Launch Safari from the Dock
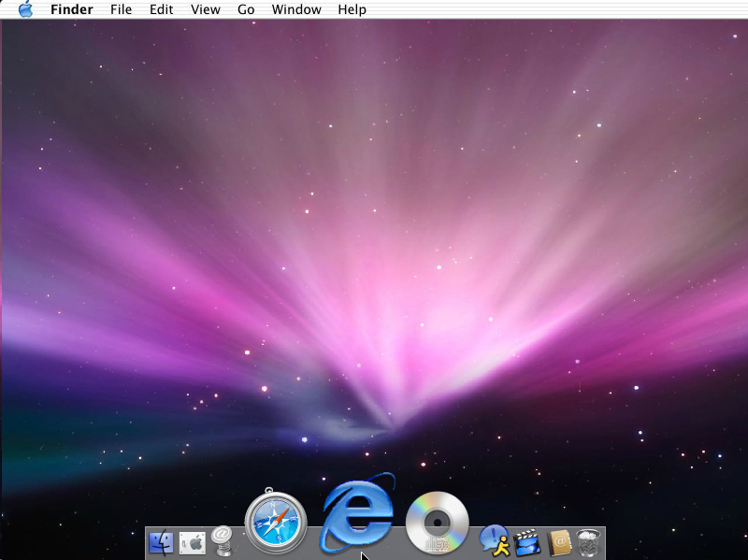Screen dimensions: 748x560 tap(276, 521)
